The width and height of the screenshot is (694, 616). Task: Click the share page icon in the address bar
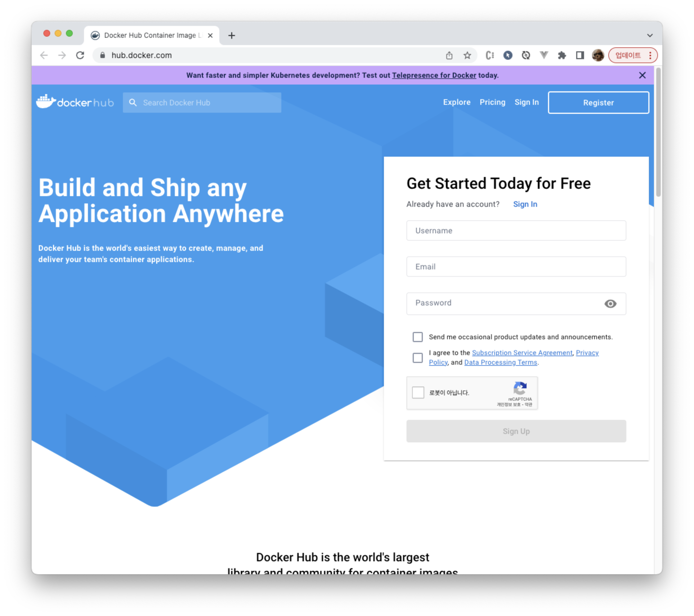coord(449,55)
